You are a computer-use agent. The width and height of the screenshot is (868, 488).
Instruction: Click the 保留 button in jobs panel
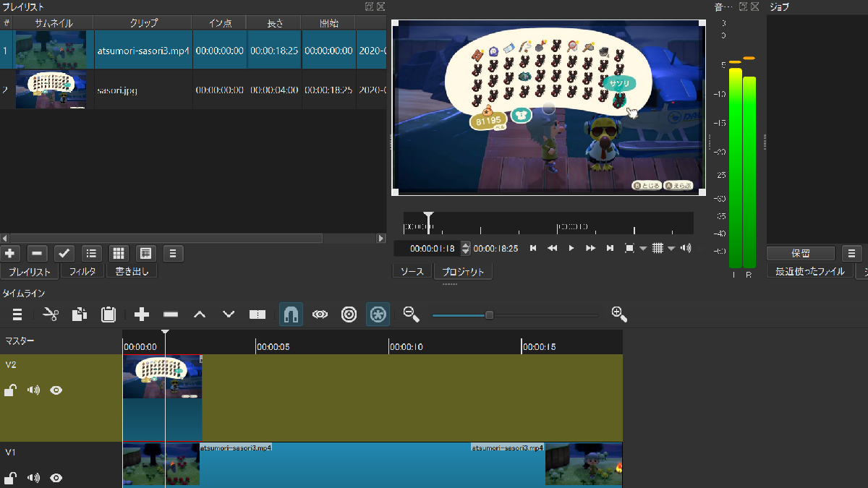tap(800, 254)
